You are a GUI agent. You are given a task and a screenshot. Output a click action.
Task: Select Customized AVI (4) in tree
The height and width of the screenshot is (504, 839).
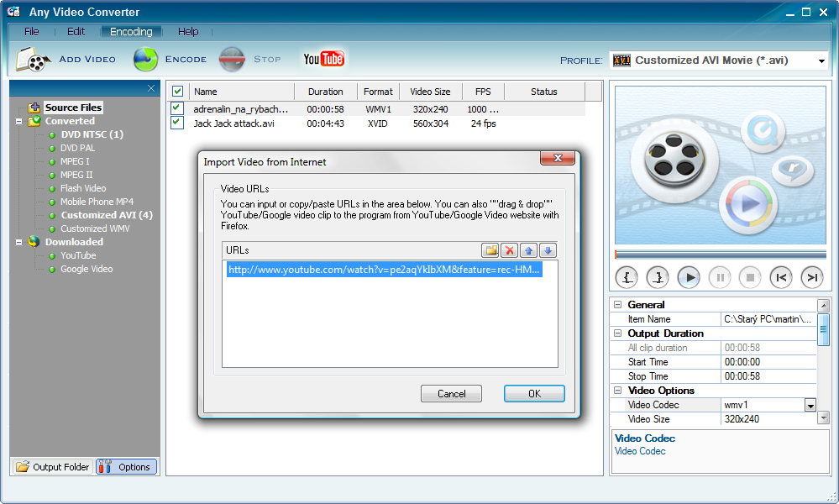[107, 215]
